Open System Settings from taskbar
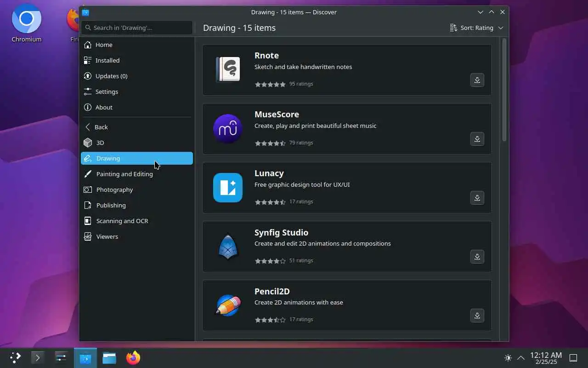The width and height of the screenshot is (588, 368). tap(61, 358)
